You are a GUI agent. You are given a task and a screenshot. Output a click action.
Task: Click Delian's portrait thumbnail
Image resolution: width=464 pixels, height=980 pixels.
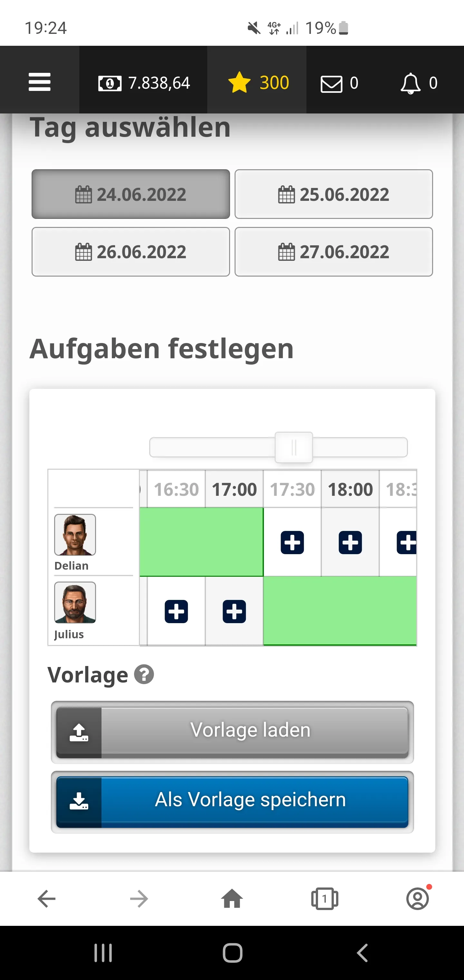pyautogui.click(x=75, y=534)
